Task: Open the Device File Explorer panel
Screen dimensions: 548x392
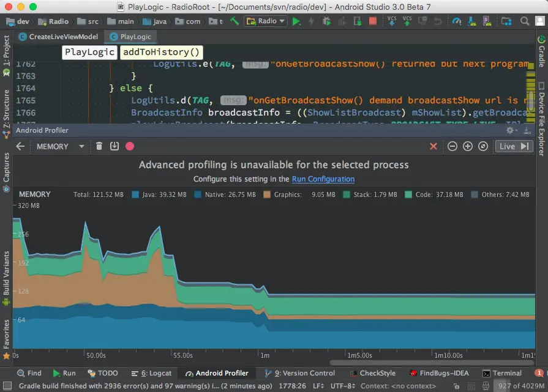Action: click(541, 119)
